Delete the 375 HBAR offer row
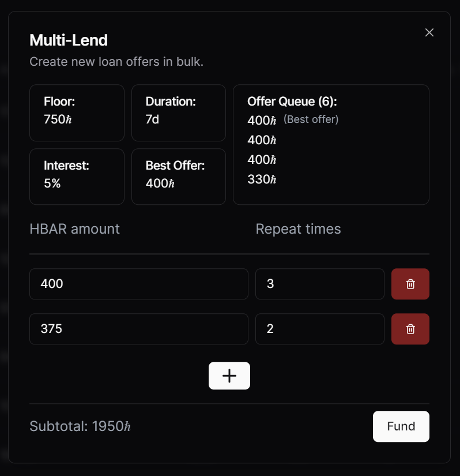This screenshot has width=460, height=476. click(x=410, y=329)
